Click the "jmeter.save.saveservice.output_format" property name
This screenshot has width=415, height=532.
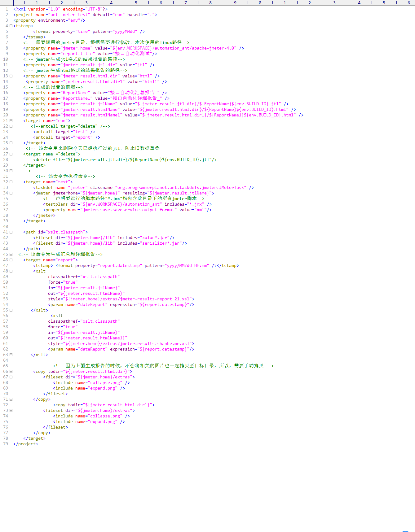click(x=129, y=210)
